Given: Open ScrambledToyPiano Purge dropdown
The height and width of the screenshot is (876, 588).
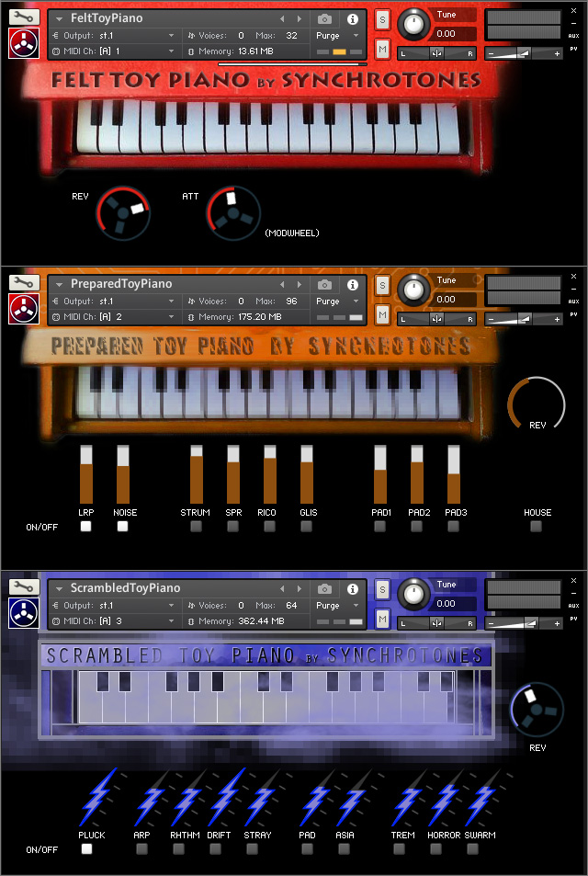Looking at the screenshot, I should 337,605.
